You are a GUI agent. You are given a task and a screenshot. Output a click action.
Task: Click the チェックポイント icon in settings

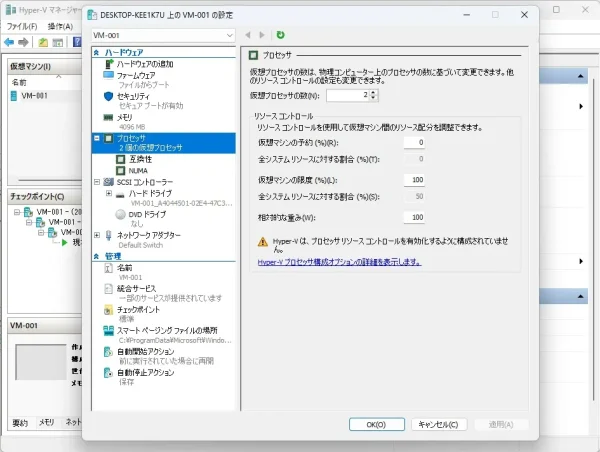click(x=109, y=310)
